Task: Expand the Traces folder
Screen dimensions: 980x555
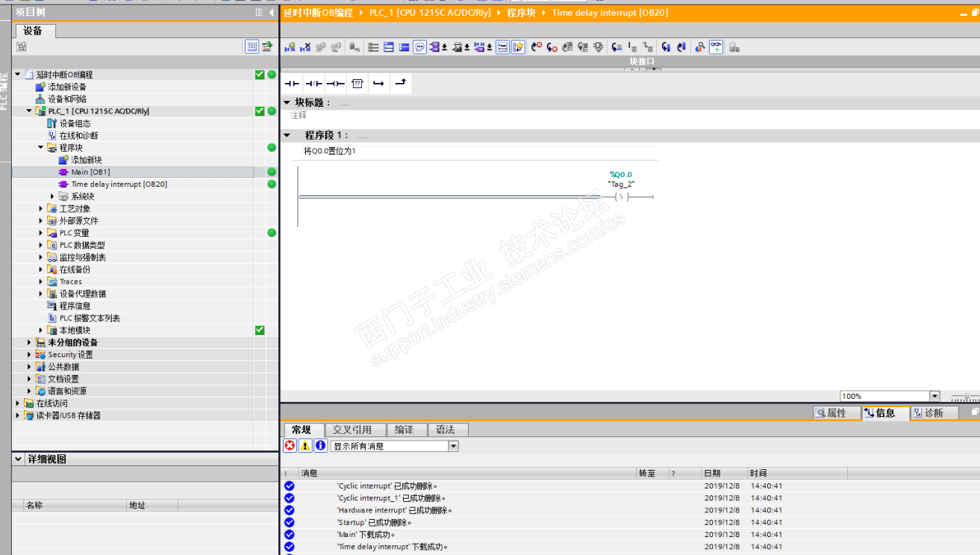Action: click(41, 282)
